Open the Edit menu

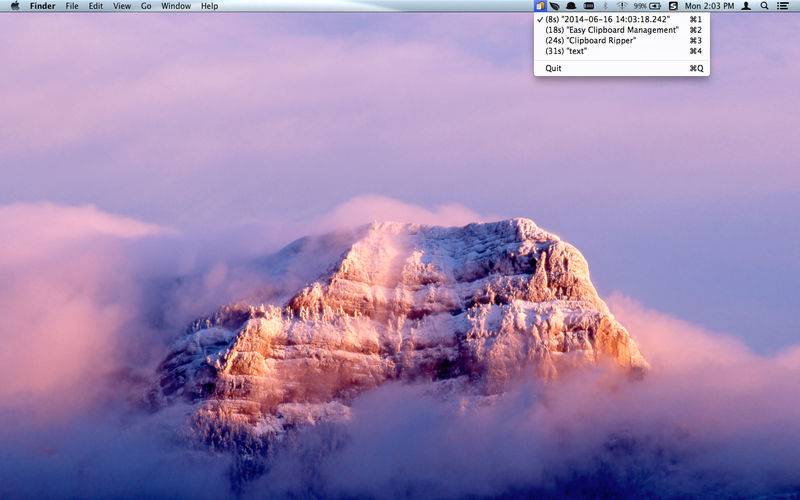pos(95,6)
